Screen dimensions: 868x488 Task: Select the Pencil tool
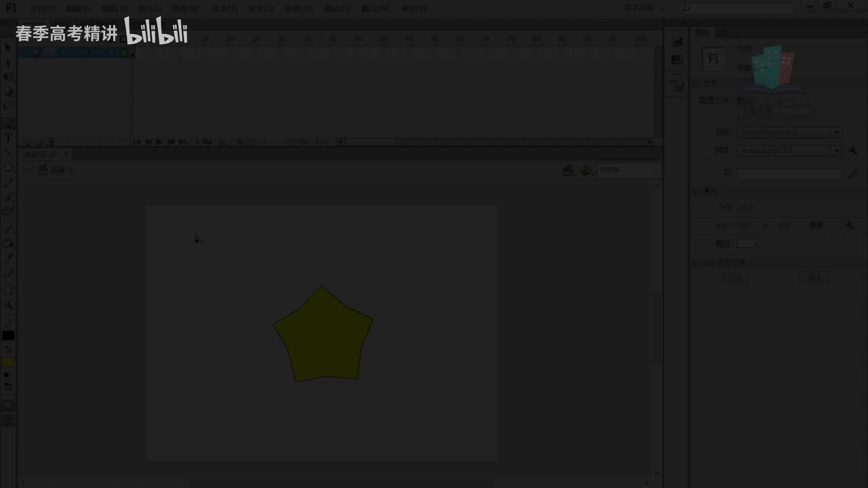click(x=8, y=182)
